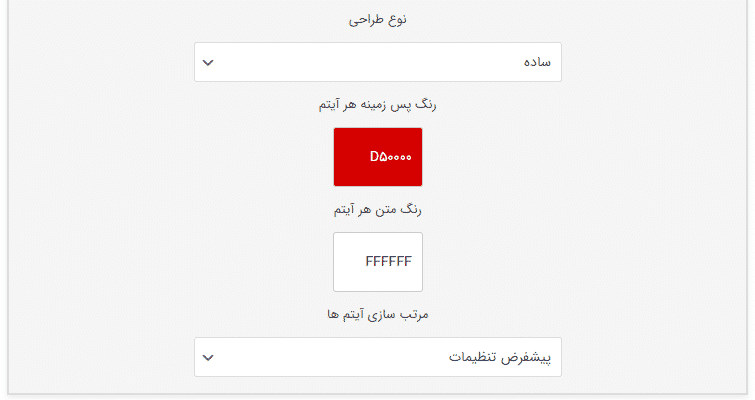The height and width of the screenshot is (400, 755).
Task: Open the item text color picker showing FFFFFF
Action: pyautogui.click(x=378, y=262)
